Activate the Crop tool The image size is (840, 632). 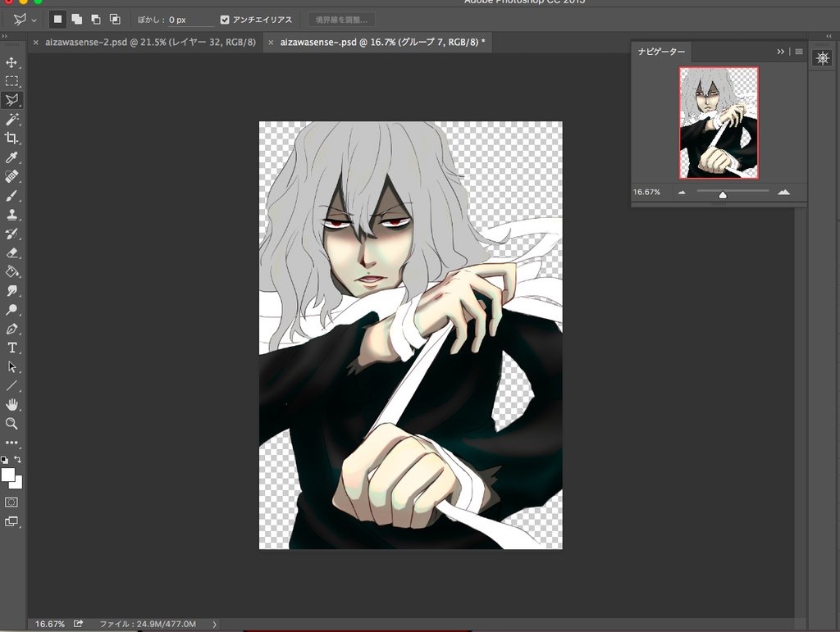(x=11, y=139)
